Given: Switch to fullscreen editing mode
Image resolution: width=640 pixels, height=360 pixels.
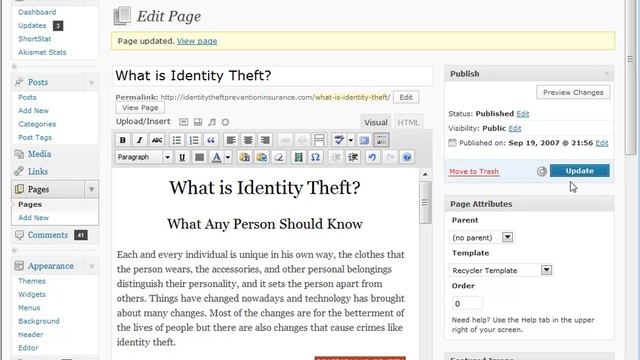Looking at the screenshot, I should click(364, 140).
